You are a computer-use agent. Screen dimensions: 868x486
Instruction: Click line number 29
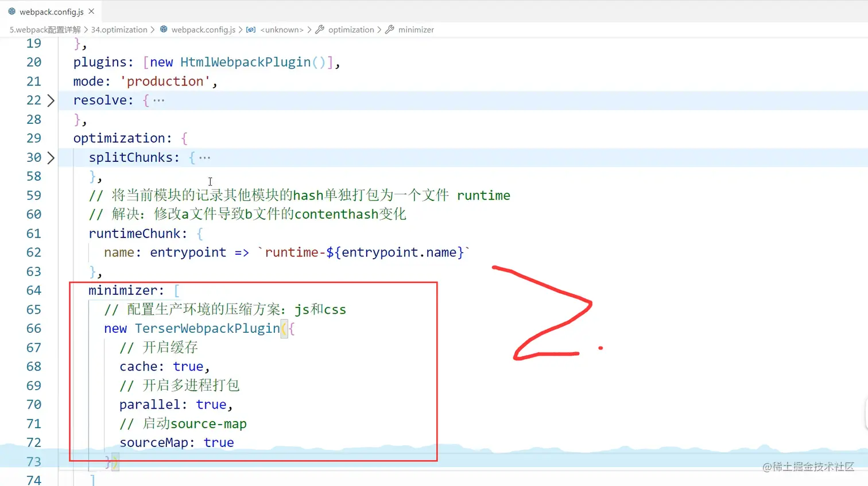34,138
